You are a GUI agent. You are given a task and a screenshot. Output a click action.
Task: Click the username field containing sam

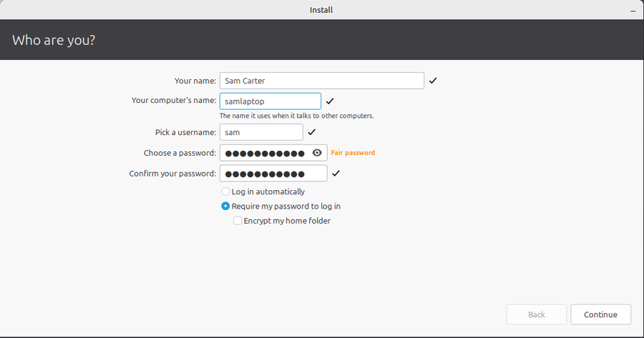(261, 132)
